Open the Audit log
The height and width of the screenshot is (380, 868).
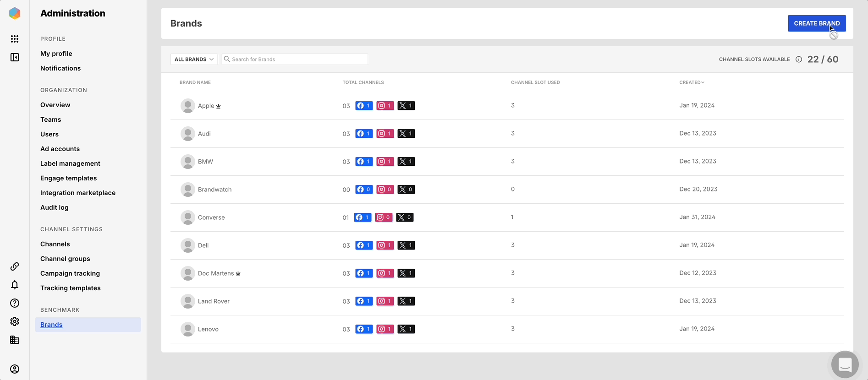55,207
